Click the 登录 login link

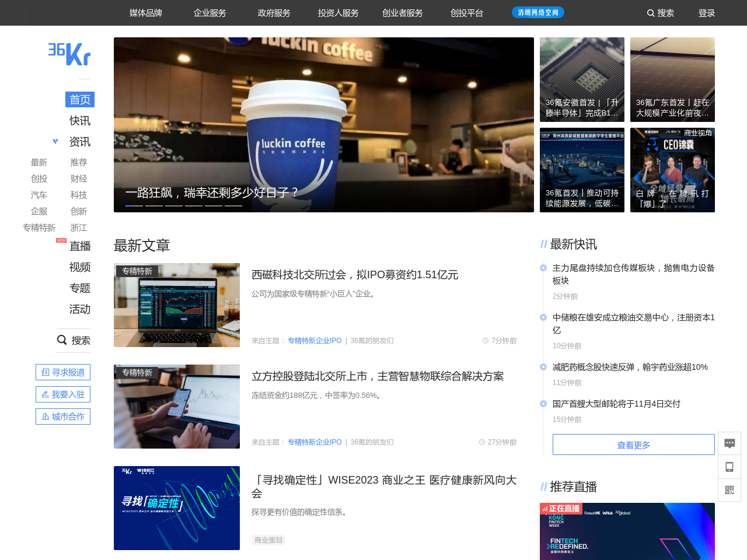[707, 13]
